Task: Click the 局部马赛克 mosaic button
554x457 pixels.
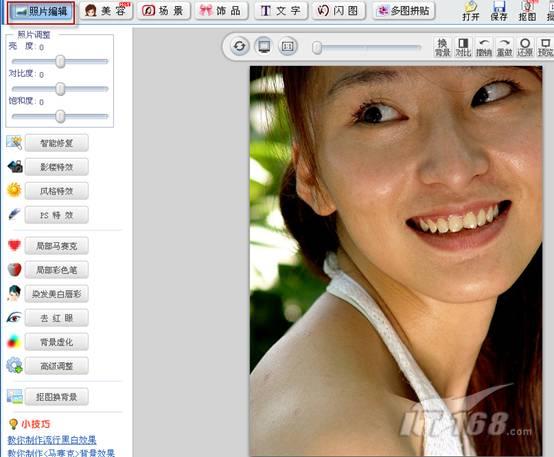Action: (x=57, y=246)
